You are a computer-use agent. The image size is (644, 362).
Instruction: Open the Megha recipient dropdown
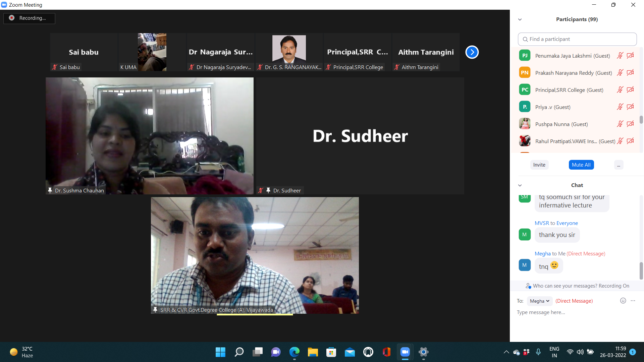pos(539,301)
